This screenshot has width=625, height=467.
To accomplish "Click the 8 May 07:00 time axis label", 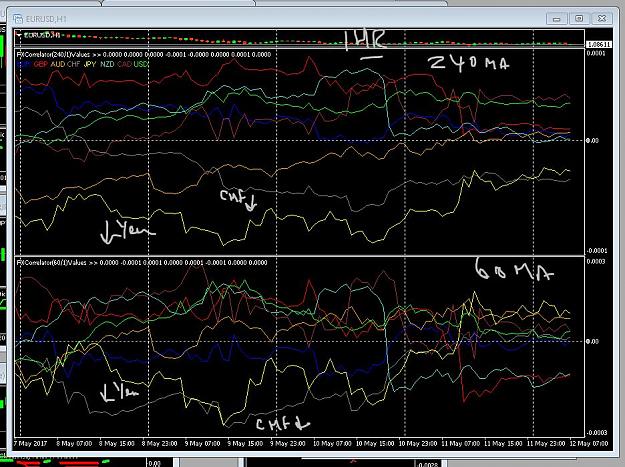I will point(74,443).
